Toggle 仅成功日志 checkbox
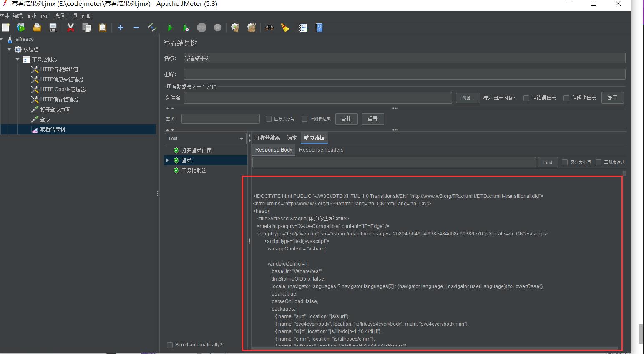The image size is (644, 354). point(566,98)
